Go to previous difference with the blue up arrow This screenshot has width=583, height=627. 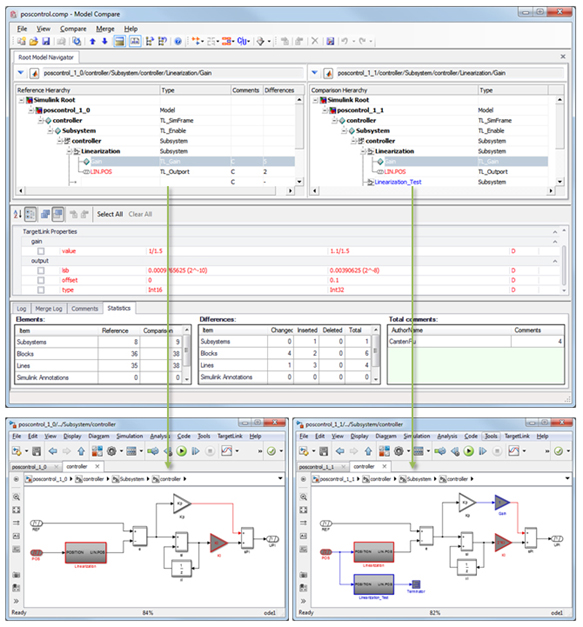point(92,41)
